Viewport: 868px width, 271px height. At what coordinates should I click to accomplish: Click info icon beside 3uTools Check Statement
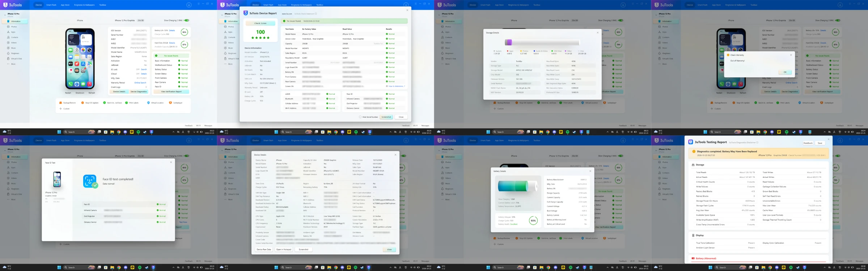(x=316, y=14)
